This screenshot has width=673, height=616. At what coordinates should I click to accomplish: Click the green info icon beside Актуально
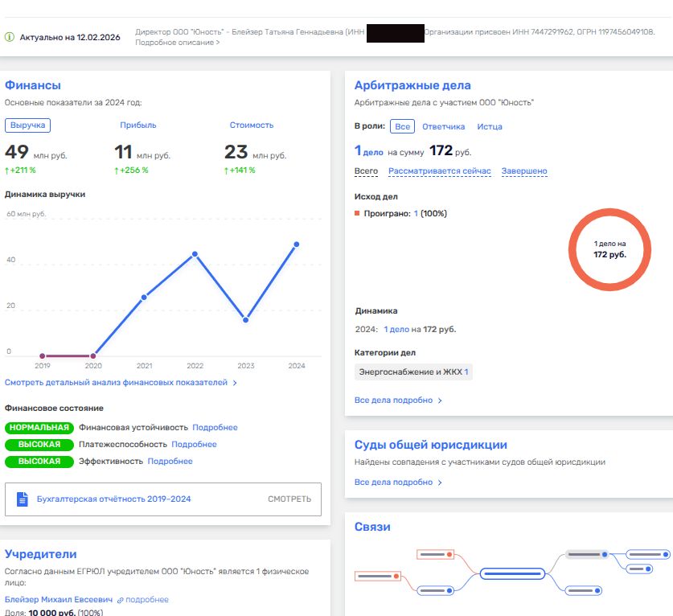(x=10, y=37)
